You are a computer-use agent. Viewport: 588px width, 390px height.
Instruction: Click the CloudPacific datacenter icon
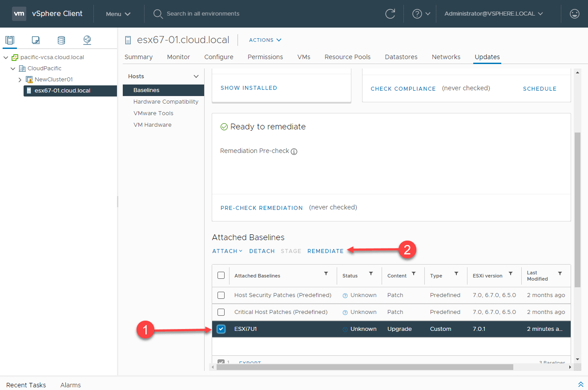click(22, 68)
